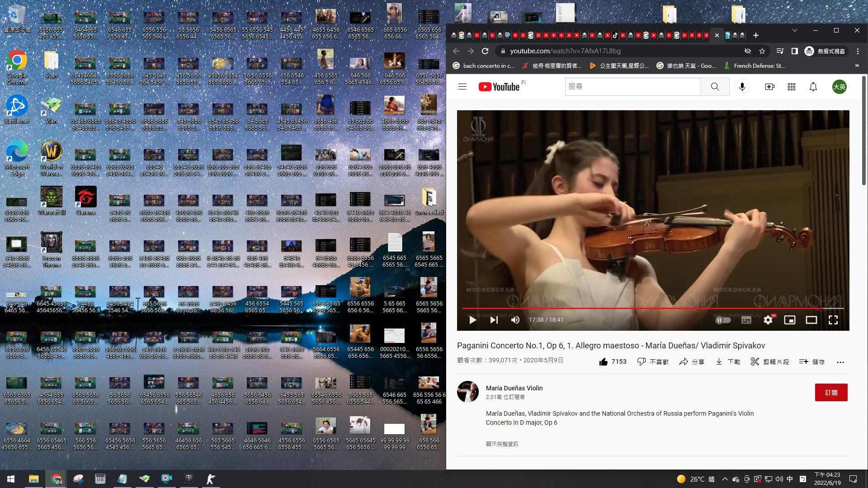Toggle subtitles on the video player

(x=746, y=320)
